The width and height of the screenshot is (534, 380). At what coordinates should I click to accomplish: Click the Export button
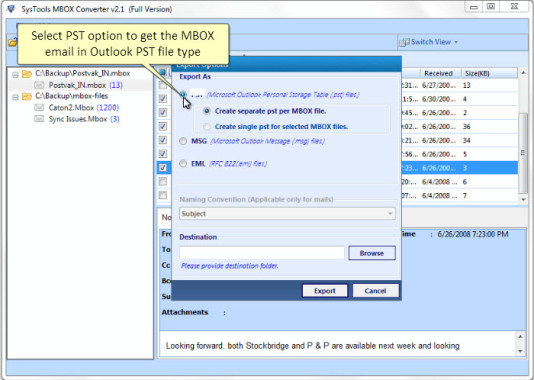coord(325,291)
